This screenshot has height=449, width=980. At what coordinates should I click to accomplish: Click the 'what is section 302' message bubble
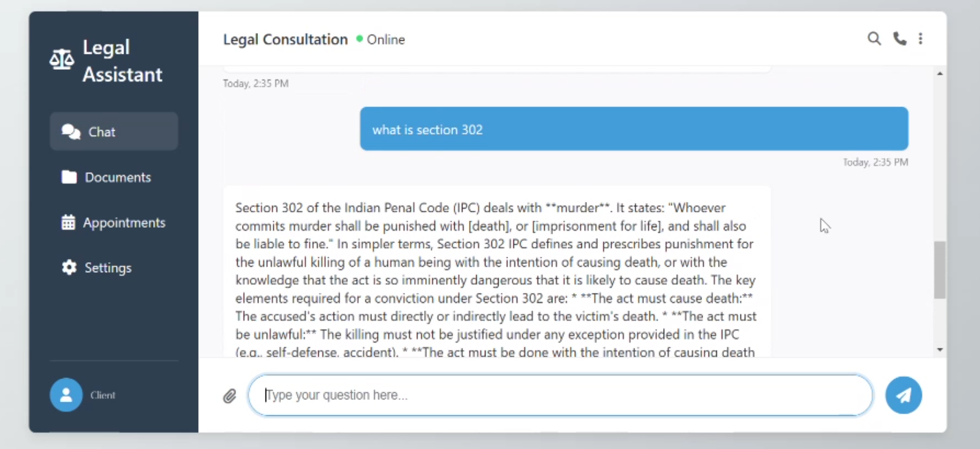pos(633,129)
